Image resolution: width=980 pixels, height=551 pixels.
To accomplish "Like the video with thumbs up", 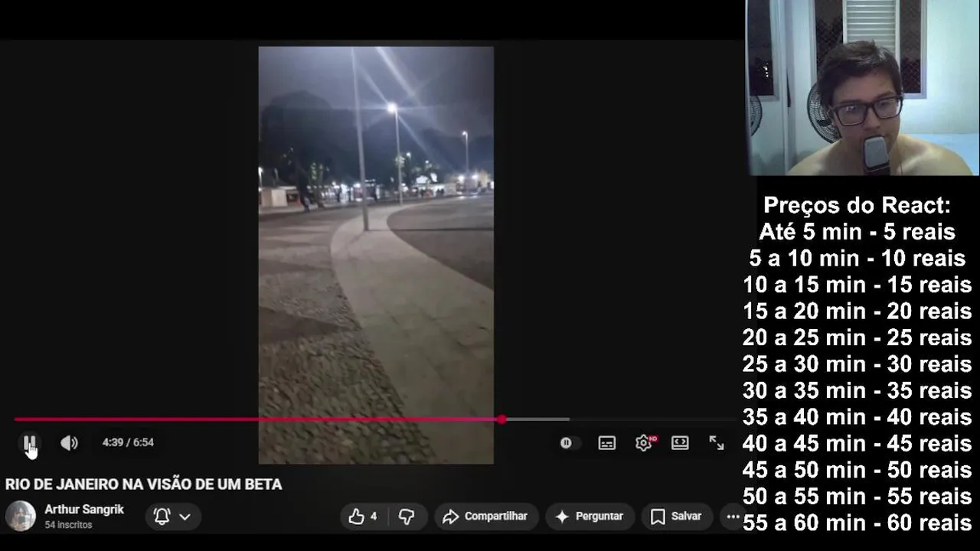I will 364,517.
